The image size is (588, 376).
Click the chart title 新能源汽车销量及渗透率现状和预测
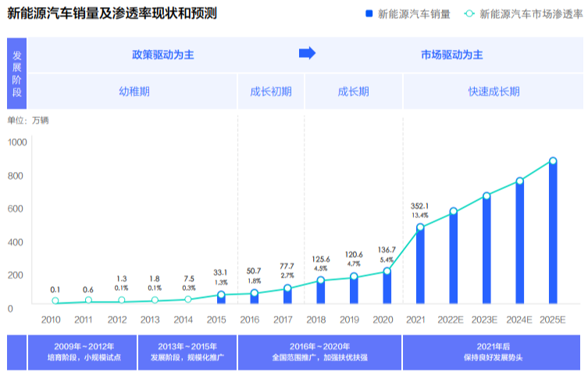coord(112,13)
